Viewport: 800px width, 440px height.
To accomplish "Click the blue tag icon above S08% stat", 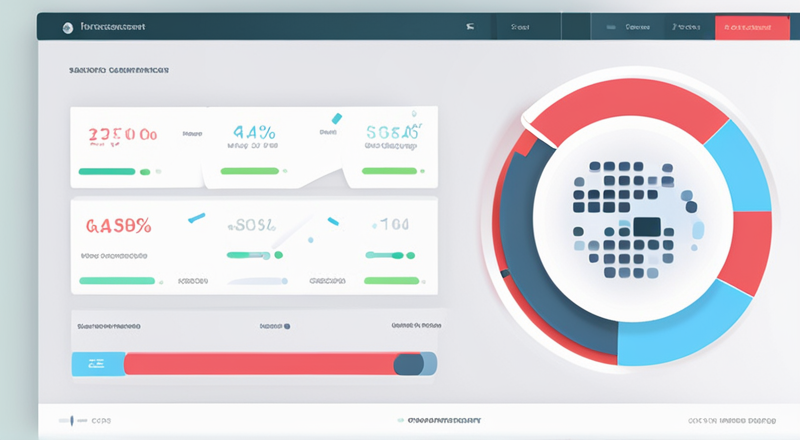I will click(336, 119).
